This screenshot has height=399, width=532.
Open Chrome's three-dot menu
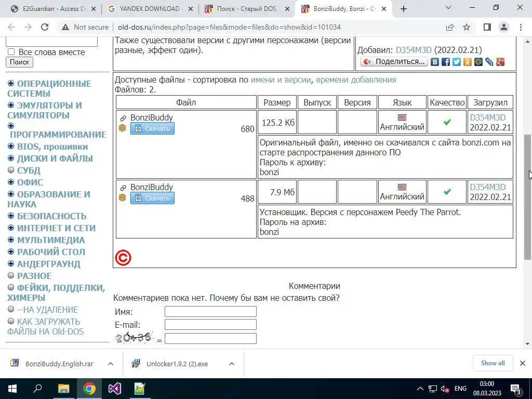(x=521, y=27)
